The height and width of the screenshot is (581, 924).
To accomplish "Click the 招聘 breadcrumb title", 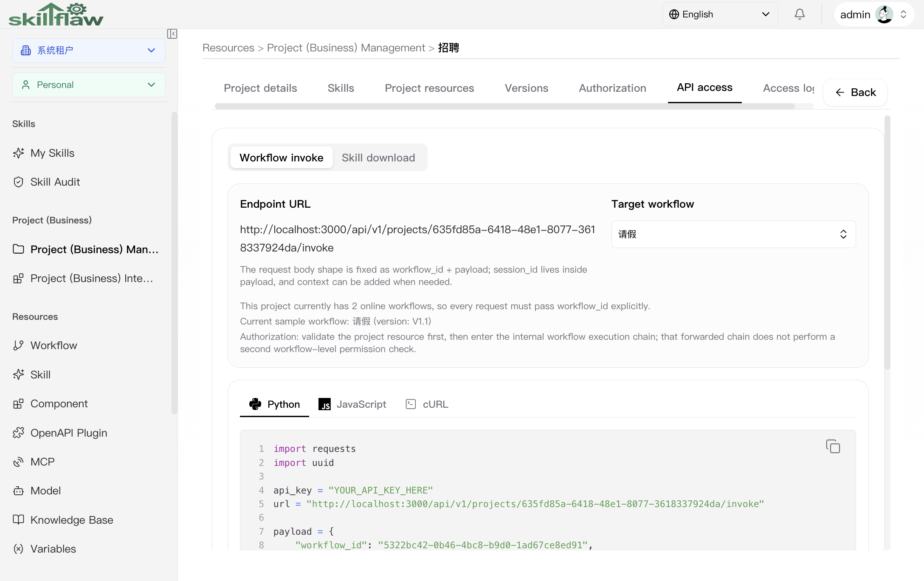I will click(448, 48).
